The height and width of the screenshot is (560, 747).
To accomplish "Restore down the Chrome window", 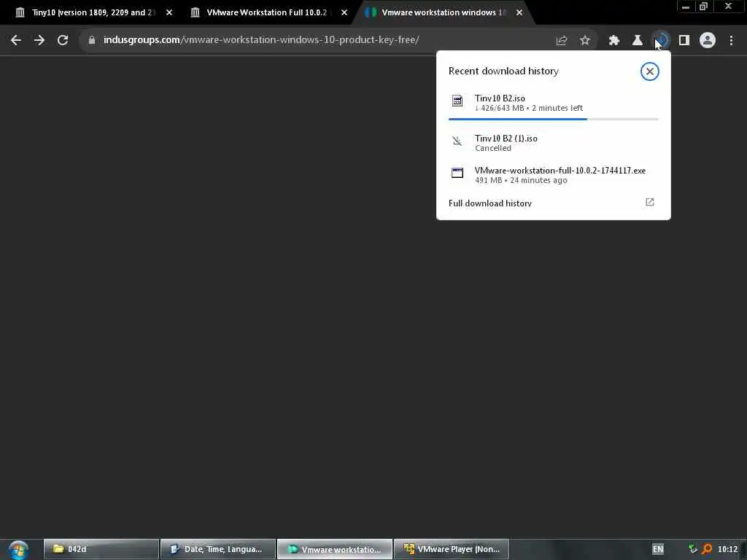I will pyautogui.click(x=704, y=7).
